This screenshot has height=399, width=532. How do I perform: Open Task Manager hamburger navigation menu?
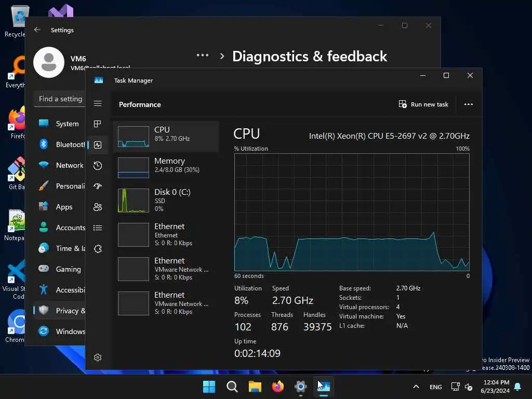98,103
